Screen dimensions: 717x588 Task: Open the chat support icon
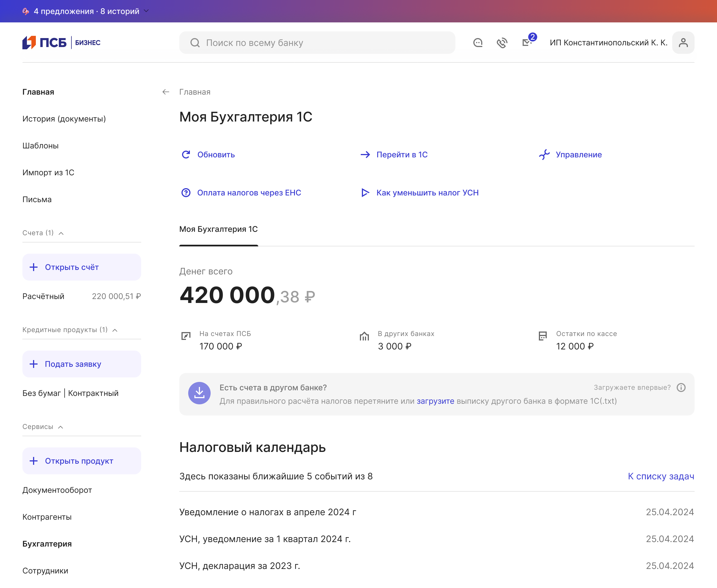(x=478, y=43)
